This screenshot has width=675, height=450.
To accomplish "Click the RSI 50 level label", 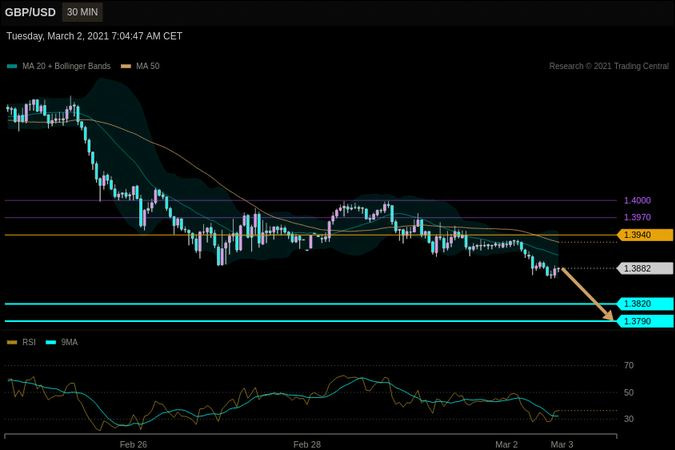I will click(x=629, y=393).
